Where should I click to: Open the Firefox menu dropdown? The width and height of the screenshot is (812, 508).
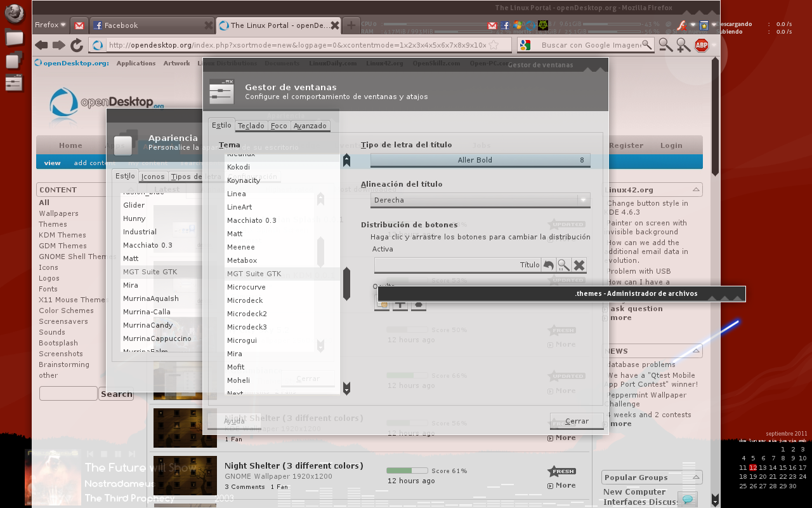(51, 25)
